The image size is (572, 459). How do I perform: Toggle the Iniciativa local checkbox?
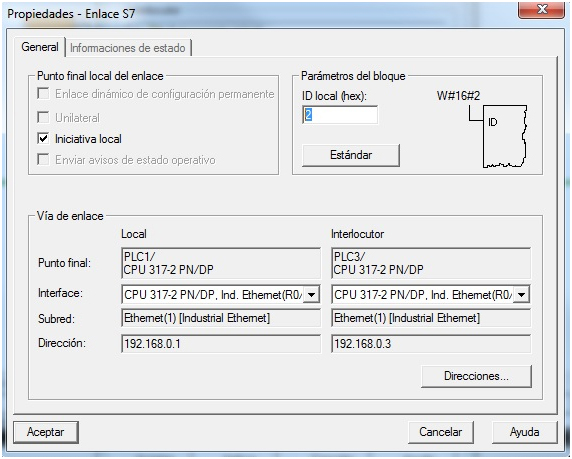43,138
